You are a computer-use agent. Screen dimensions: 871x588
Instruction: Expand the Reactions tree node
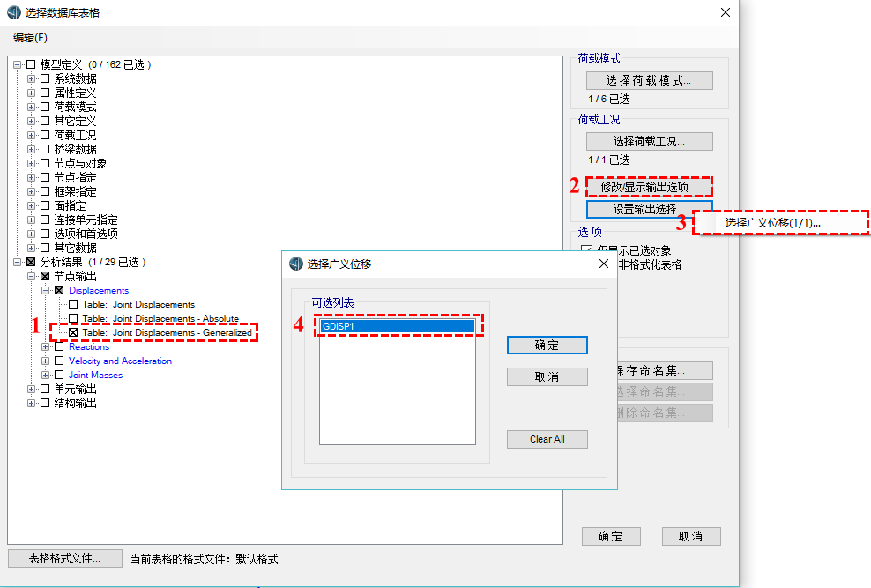pyautogui.click(x=45, y=346)
